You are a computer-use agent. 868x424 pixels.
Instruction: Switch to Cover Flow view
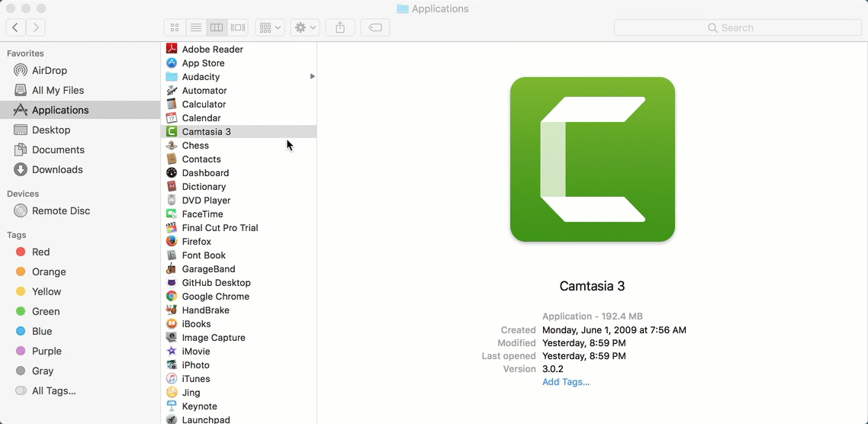click(x=237, y=27)
